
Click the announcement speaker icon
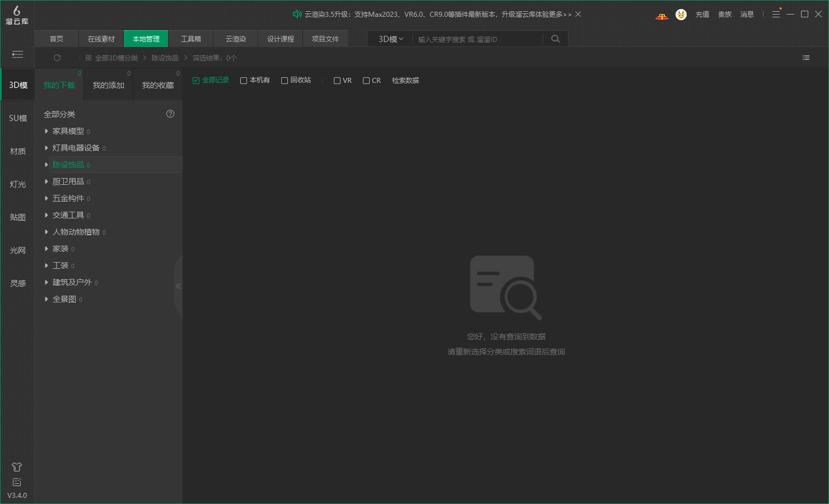297,14
